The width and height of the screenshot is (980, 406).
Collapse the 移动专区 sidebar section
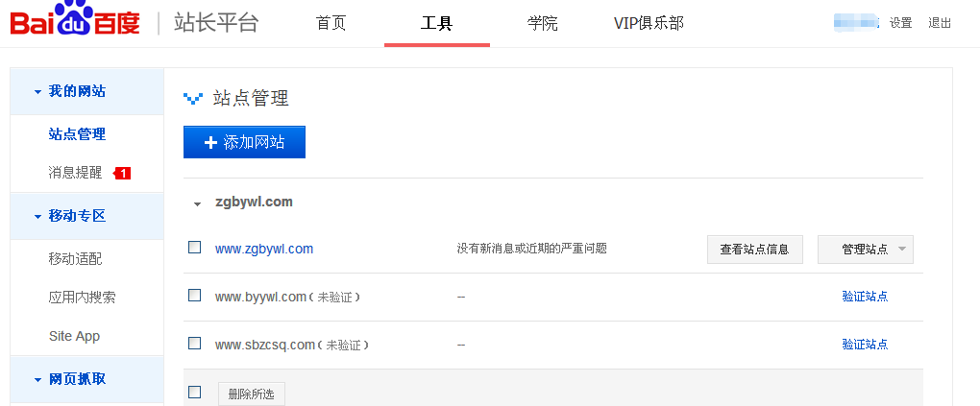pyautogui.click(x=37, y=217)
